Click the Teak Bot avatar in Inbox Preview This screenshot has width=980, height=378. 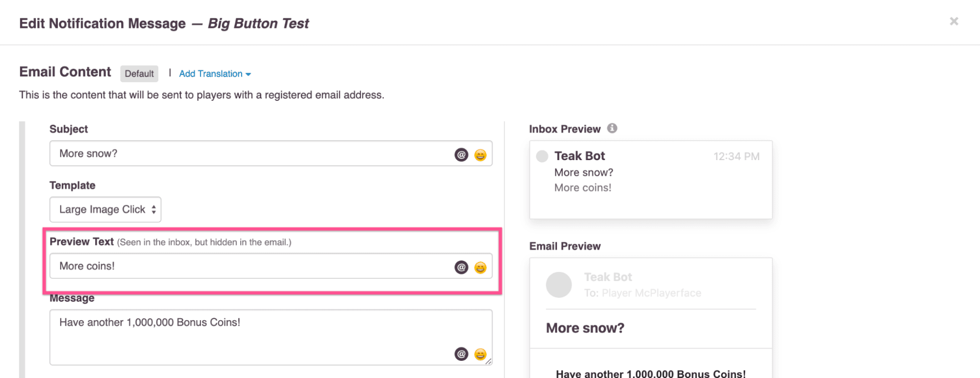click(542, 156)
